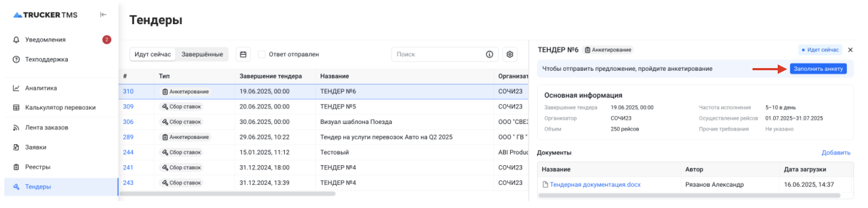Image resolution: width=868 pixels, height=208 pixels.
Task: Click Анкетирование tag in row 310
Action: [185, 92]
